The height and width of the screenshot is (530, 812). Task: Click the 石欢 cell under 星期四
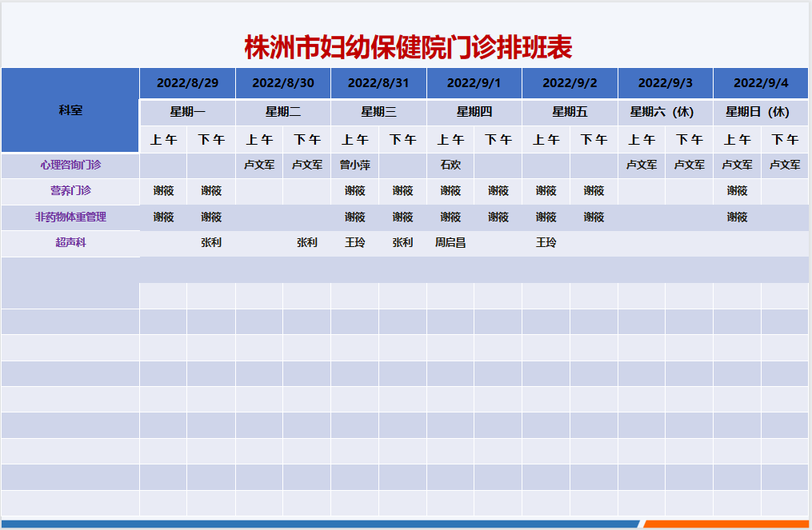point(450,165)
